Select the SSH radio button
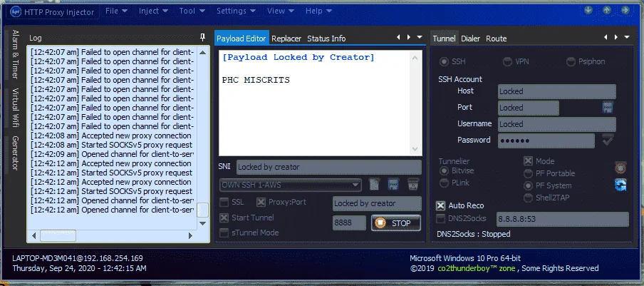The width and height of the screenshot is (644, 286). click(x=444, y=61)
